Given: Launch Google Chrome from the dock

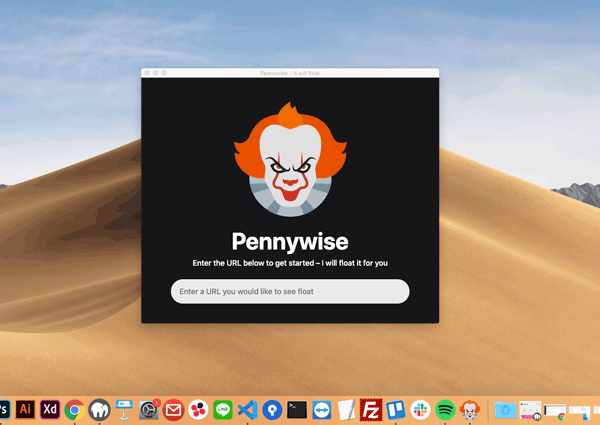Looking at the screenshot, I should click(75, 410).
